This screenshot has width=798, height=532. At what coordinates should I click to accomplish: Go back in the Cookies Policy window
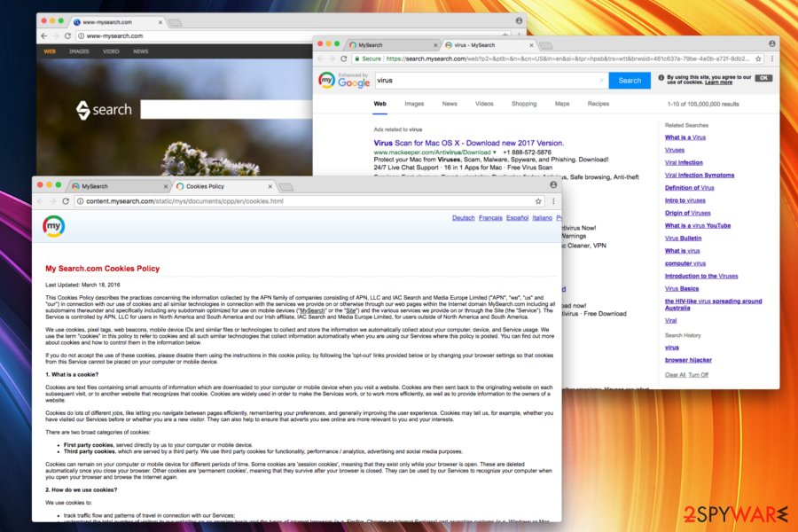click(40, 201)
